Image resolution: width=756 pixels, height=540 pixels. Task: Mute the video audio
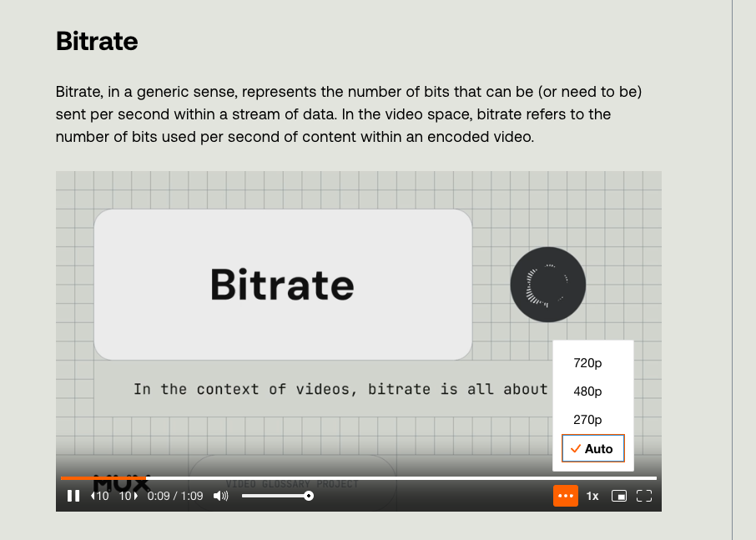click(x=221, y=496)
